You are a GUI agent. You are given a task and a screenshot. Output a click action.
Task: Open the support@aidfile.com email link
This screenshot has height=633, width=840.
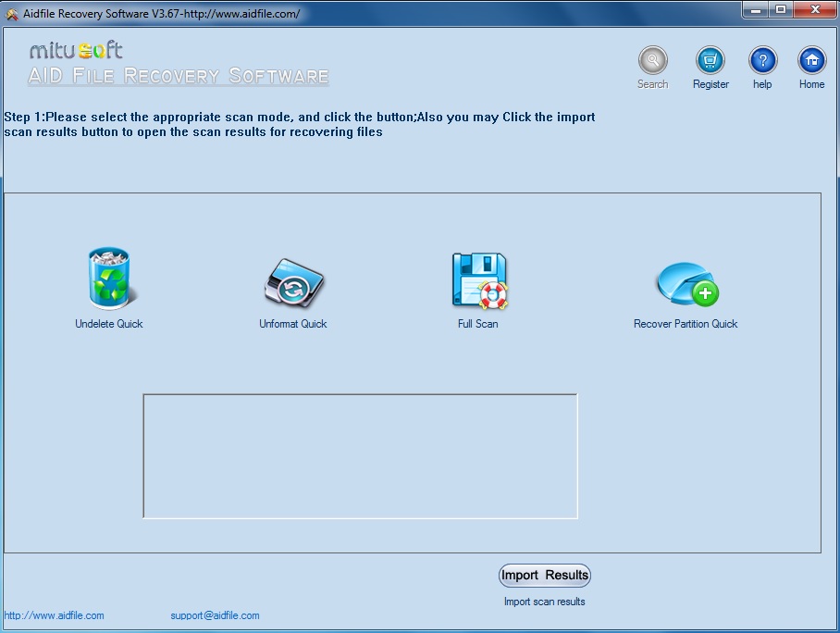click(215, 615)
